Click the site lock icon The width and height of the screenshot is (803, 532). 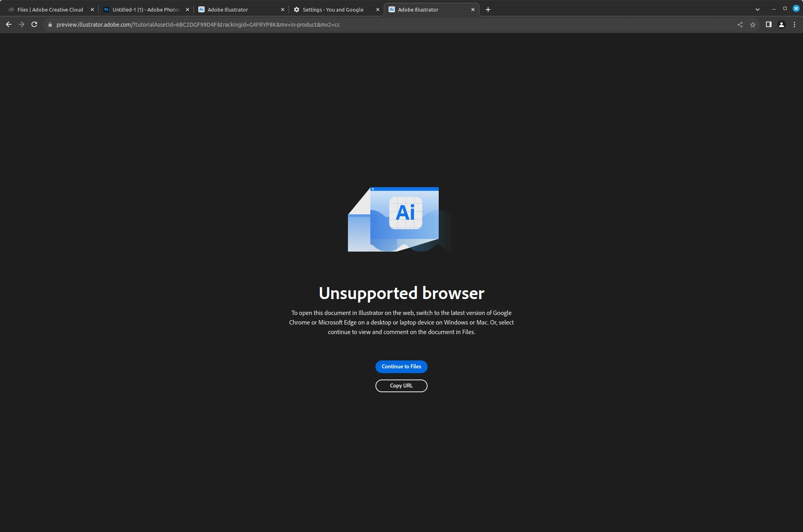(50, 25)
